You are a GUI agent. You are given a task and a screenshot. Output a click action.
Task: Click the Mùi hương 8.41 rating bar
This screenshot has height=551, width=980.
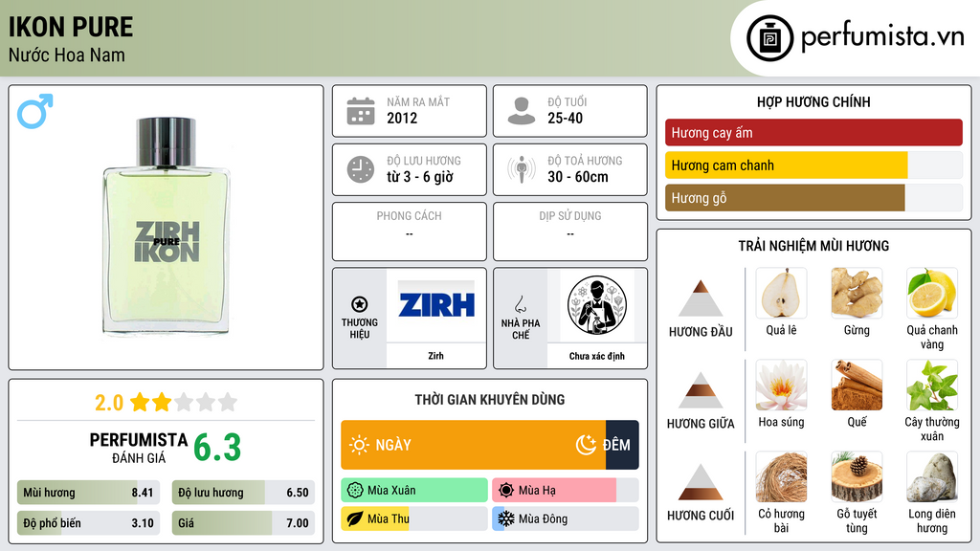click(88, 493)
